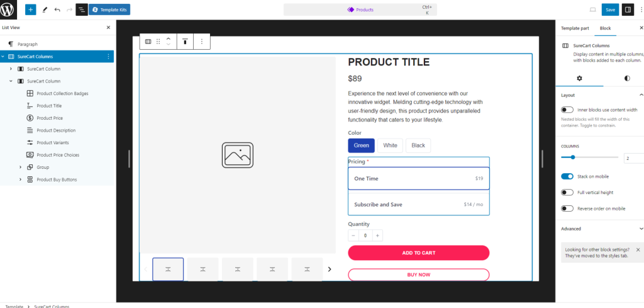This screenshot has height=308, width=644.
Task: Decrease quantity with minus button
Action: click(353, 236)
